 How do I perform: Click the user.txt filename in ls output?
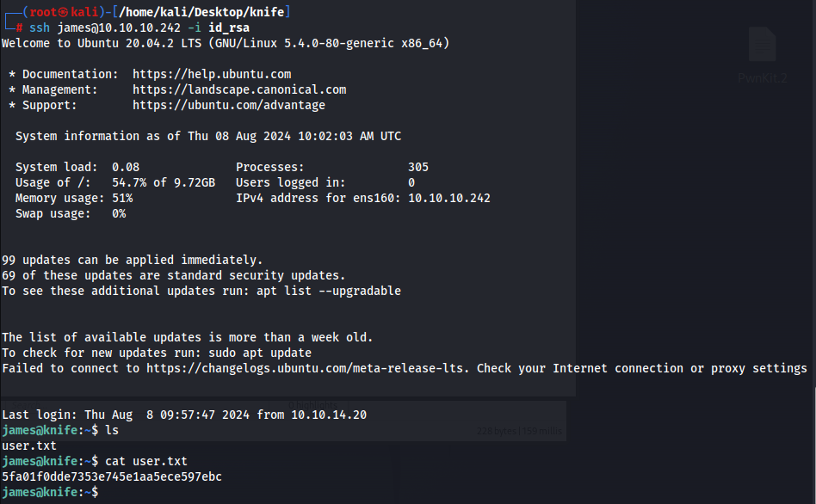(x=29, y=446)
